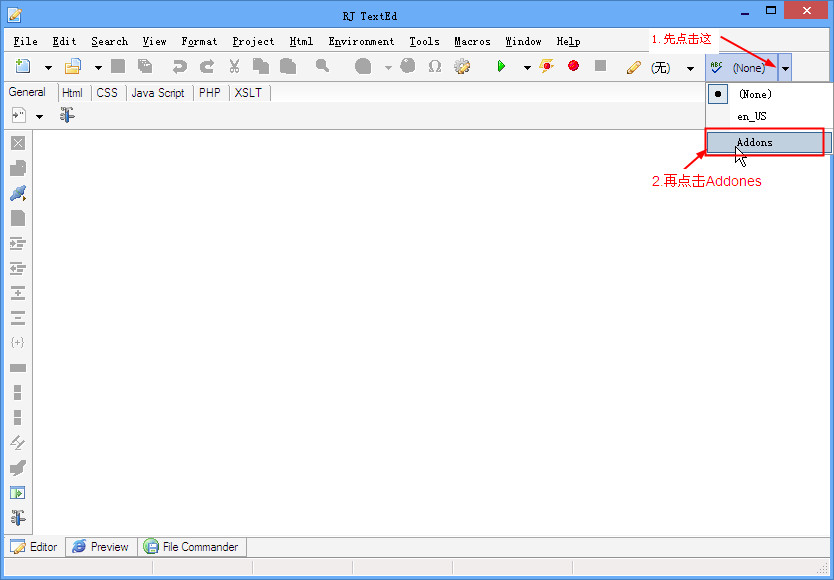
Task: Select the (None) spell check option
Action: [755, 94]
